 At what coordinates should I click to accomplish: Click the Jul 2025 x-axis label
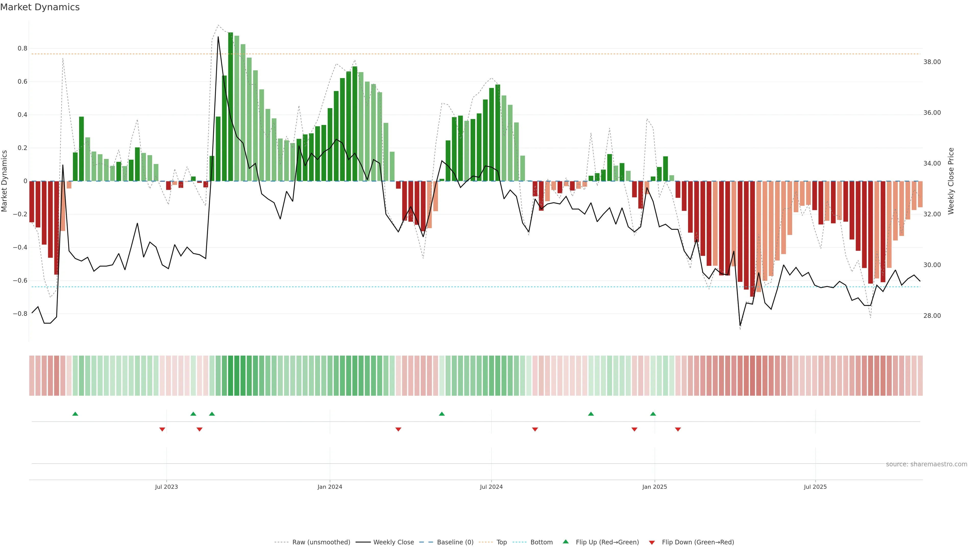(x=815, y=487)
